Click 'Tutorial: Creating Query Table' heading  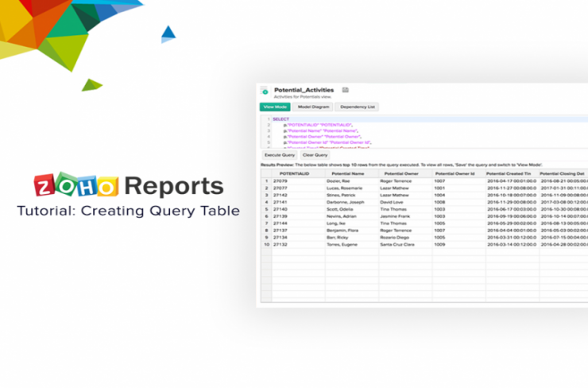[128, 211]
